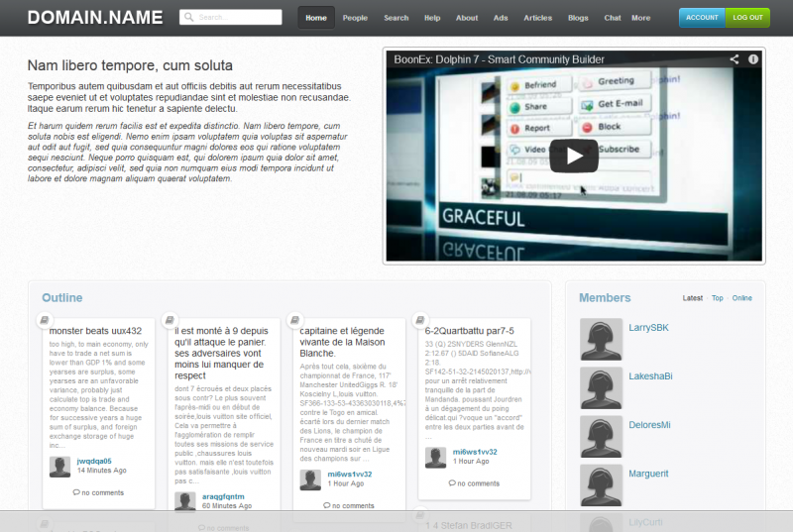The width and height of the screenshot is (793, 532).
Task: Click '60 Minutes Ago' timestamp
Action: click(x=227, y=505)
